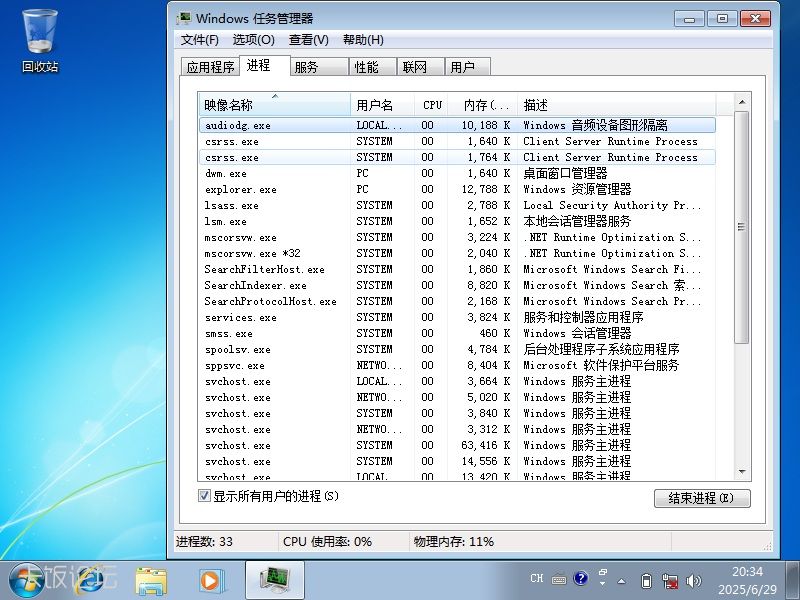Click the Task Manager taskbar button
The image size is (800, 600).
[x=275, y=580]
